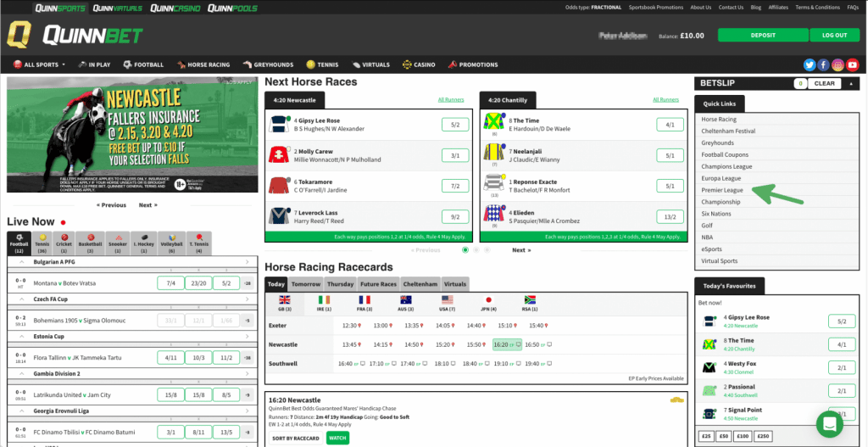This screenshot has width=868, height=447.
Task: Click the Newcastle Fallers Insurance banner
Action: pos(132,136)
